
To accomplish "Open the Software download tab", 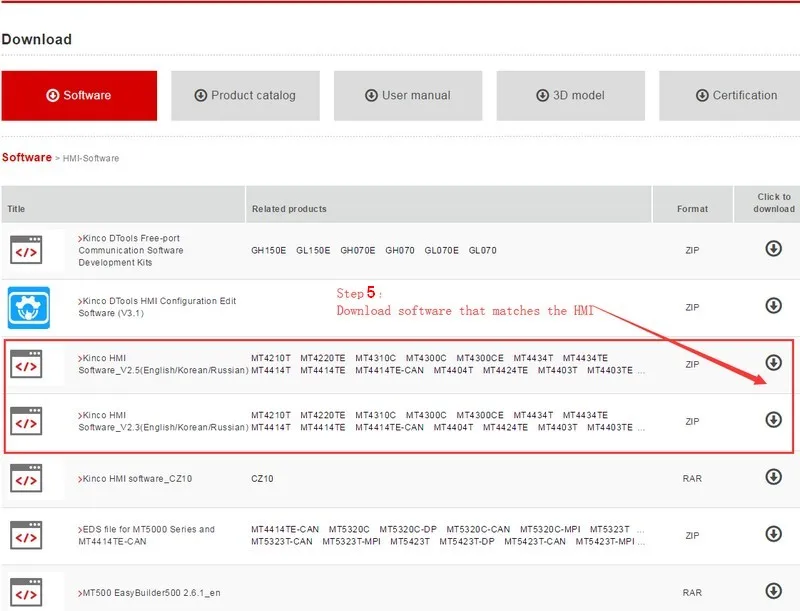I will tap(79, 96).
